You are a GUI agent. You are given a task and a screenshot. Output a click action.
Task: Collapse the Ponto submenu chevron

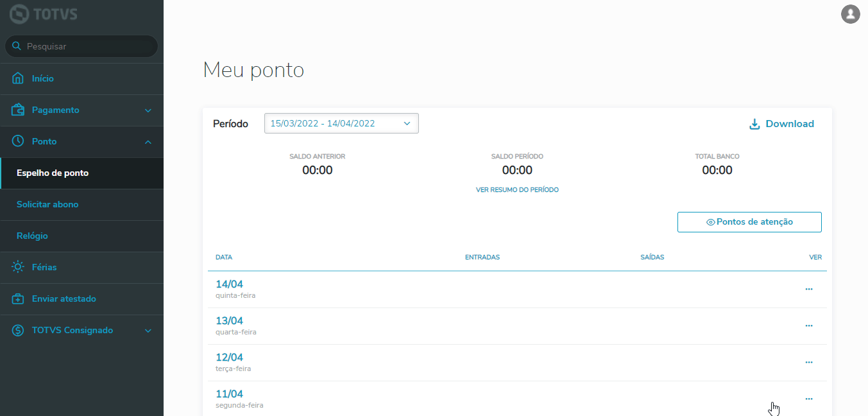click(148, 142)
